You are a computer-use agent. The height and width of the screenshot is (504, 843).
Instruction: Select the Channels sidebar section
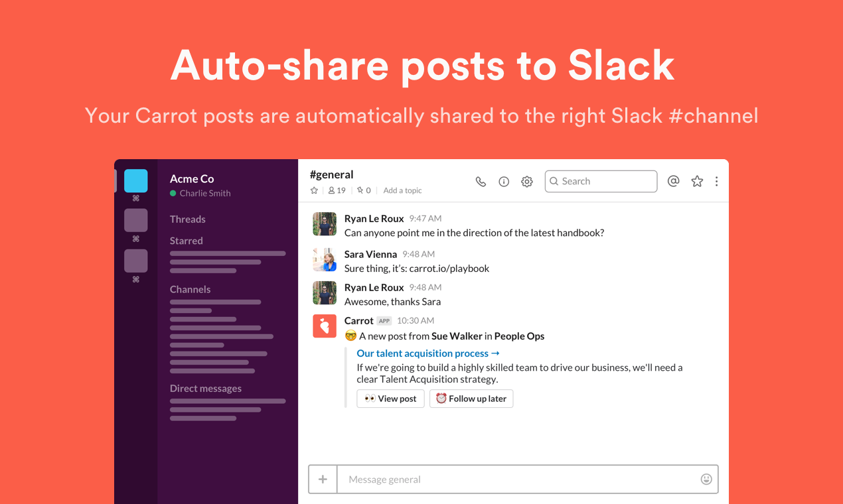tap(191, 289)
